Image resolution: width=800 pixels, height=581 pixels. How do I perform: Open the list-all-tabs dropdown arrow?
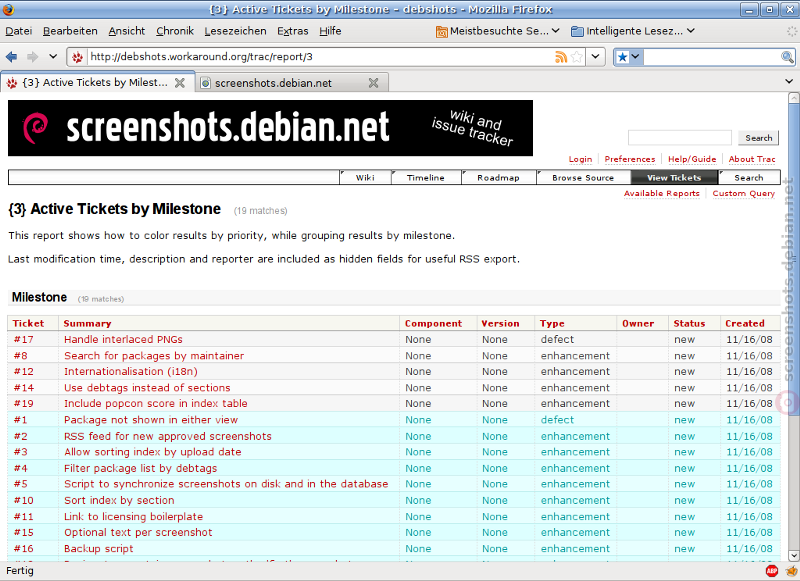[x=789, y=81]
